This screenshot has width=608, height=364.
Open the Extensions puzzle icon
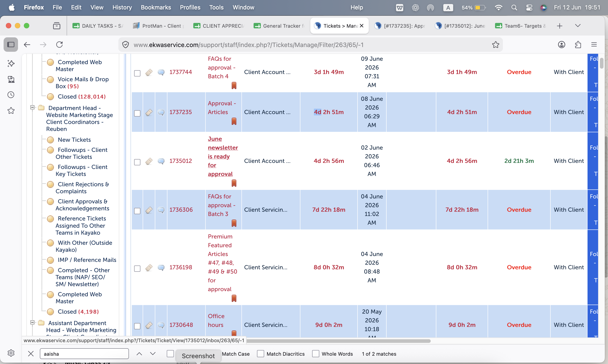coord(578,45)
